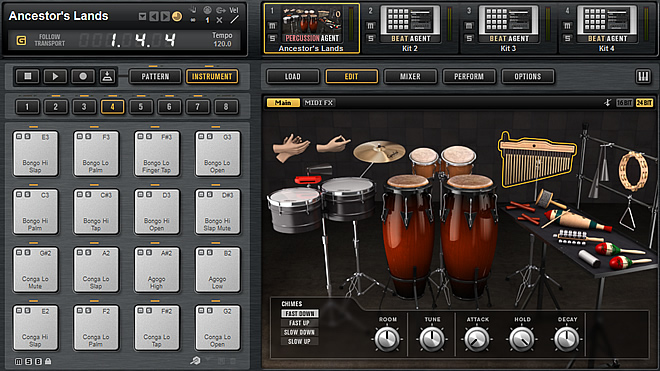This screenshot has width=660, height=371.
Task: Trigger the Conga Lo Open pad G2
Action: 218,328
